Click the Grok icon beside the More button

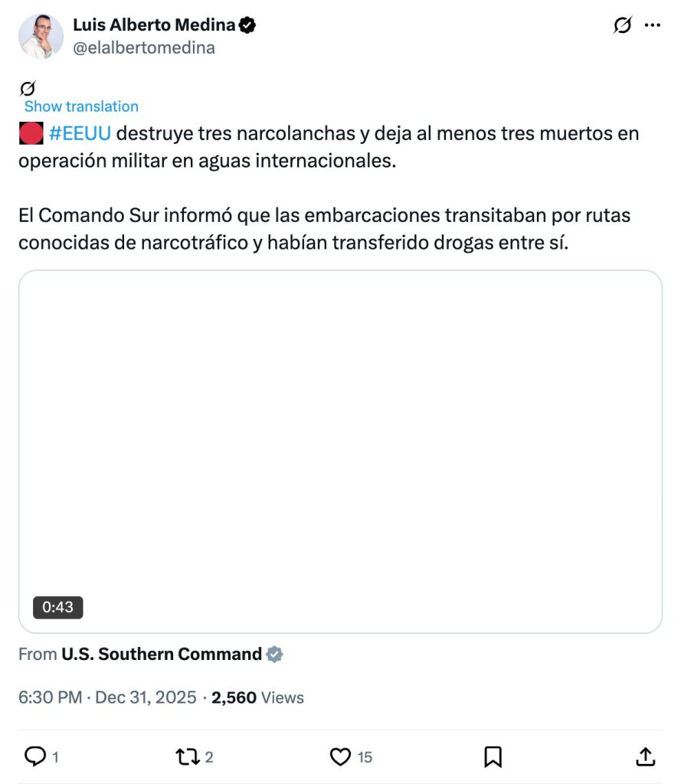pyautogui.click(x=623, y=25)
